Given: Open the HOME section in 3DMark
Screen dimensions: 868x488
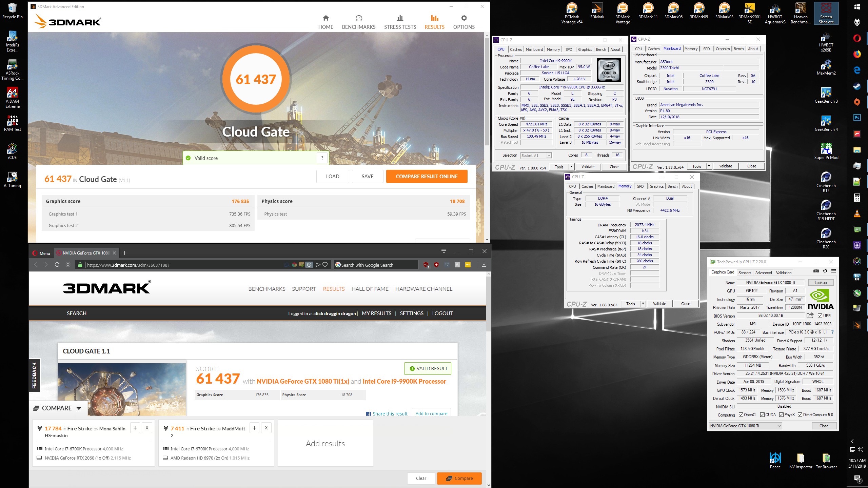Looking at the screenshot, I should coord(325,22).
